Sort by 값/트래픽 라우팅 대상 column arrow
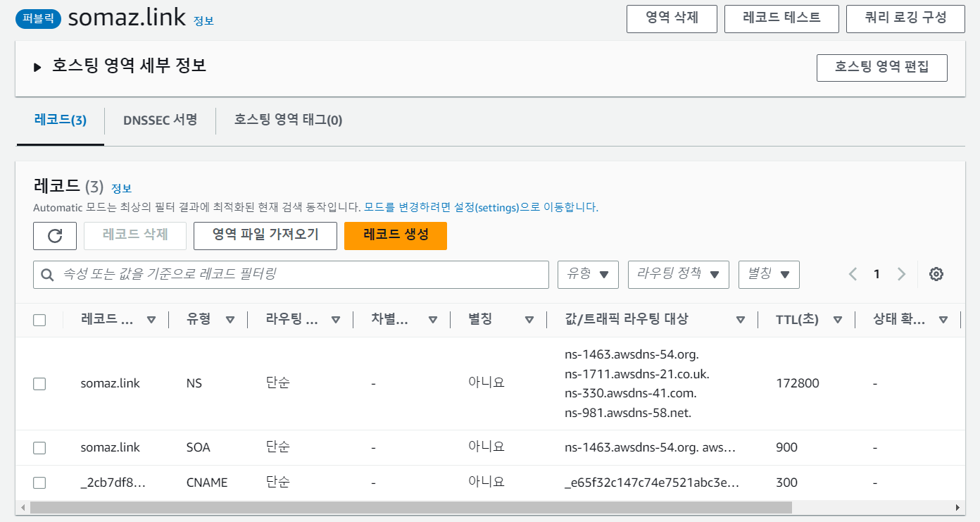 (x=740, y=320)
